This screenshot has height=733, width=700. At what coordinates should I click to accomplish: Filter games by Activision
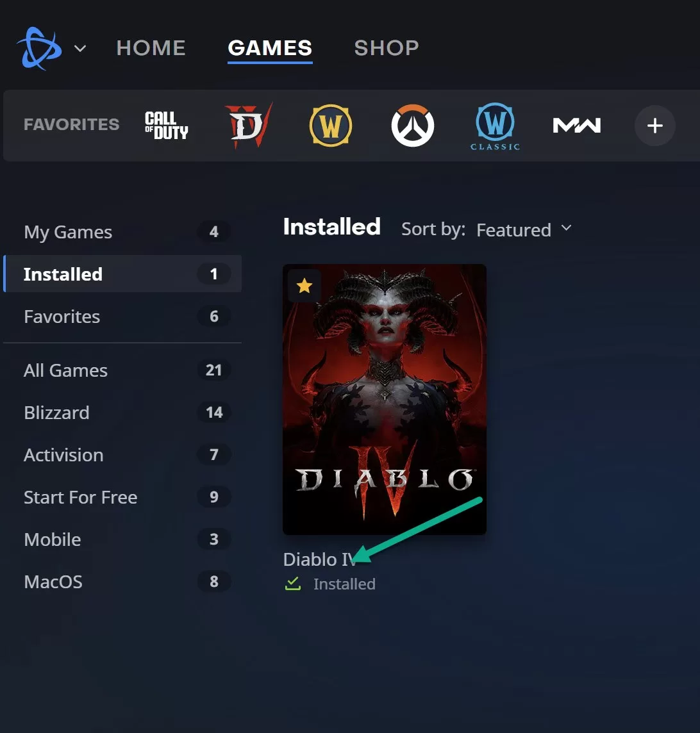[x=122, y=455]
